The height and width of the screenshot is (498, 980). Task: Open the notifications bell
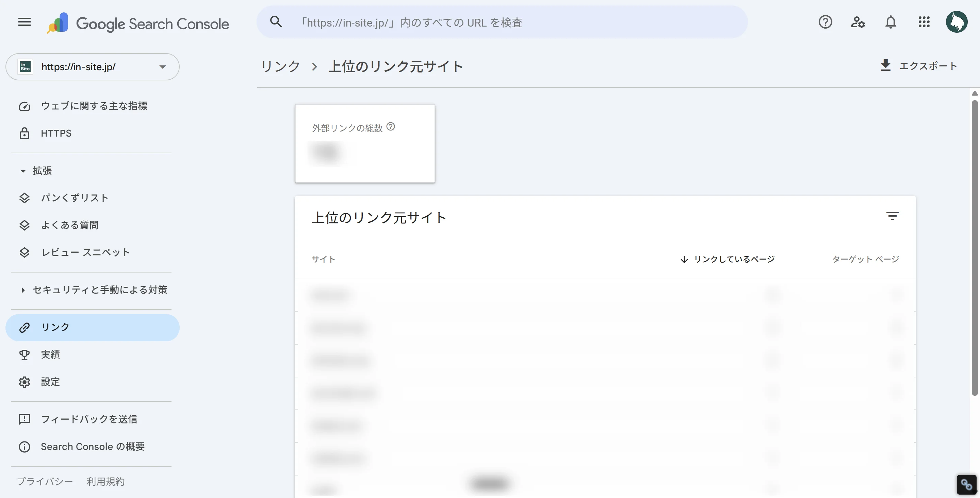891,22
